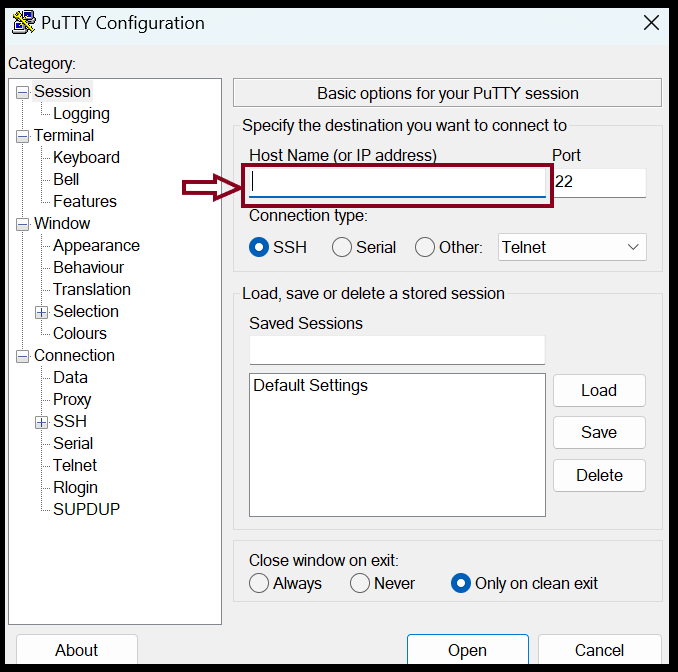678x672 pixels.
Task: Open the Keyboard settings category
Action: [86, 157]
